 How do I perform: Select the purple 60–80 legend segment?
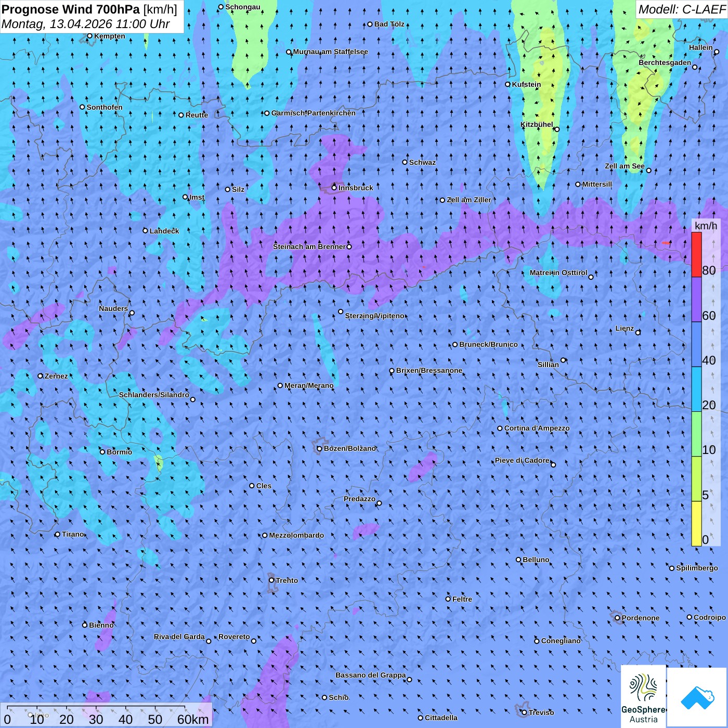(x=696, y=300)
